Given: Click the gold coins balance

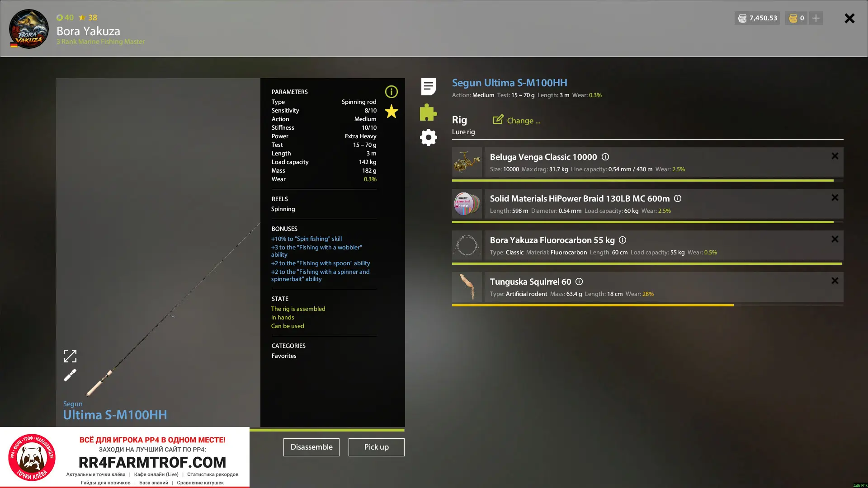Looking at the screenshot, I should [x=796, y=18].
